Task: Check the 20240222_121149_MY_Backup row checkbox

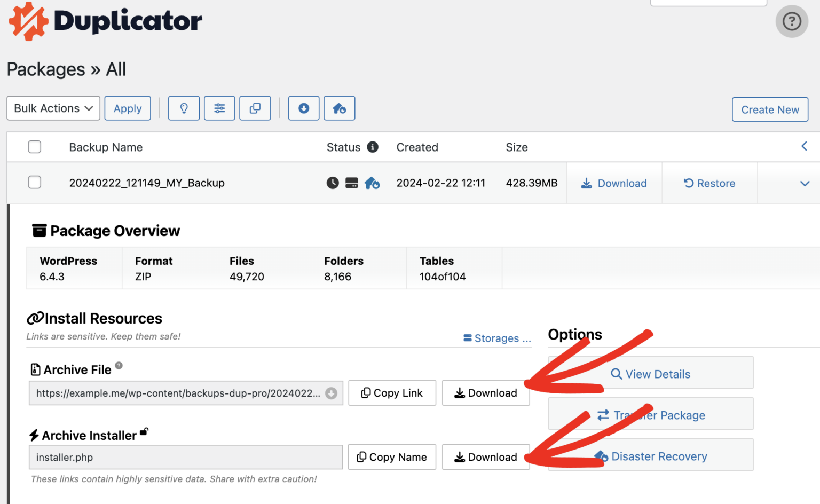Action: click(x=35, y=183)
